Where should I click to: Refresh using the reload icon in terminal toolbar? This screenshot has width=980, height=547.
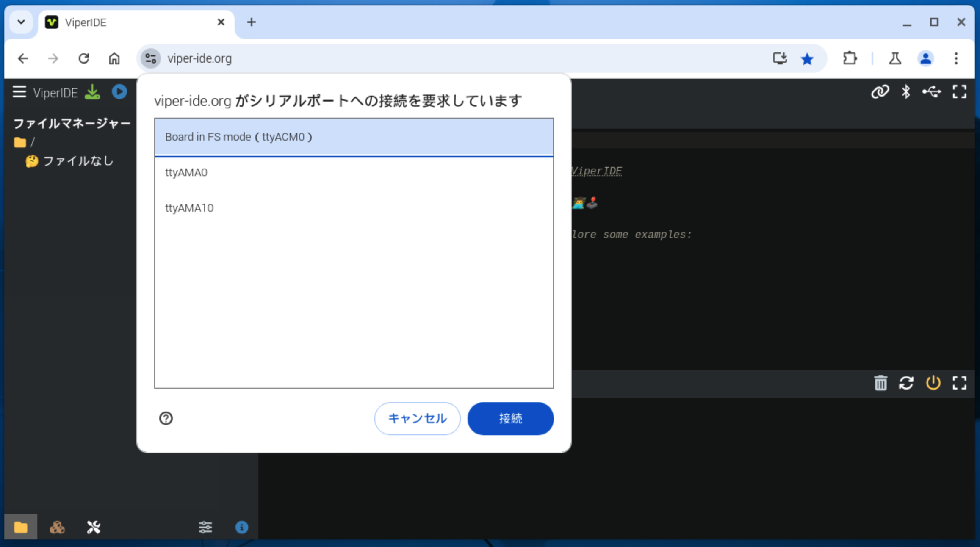click(x=906, y=383)
